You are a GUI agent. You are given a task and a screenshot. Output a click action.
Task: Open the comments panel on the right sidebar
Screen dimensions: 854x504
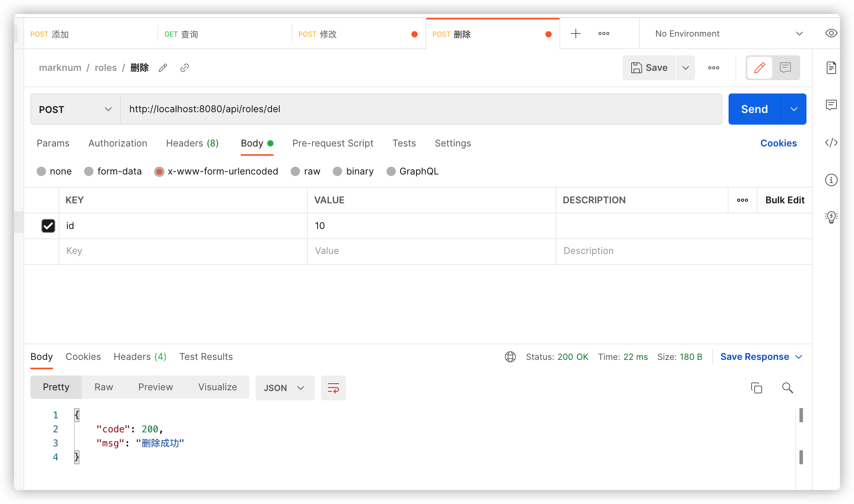(x=831, y=104)
